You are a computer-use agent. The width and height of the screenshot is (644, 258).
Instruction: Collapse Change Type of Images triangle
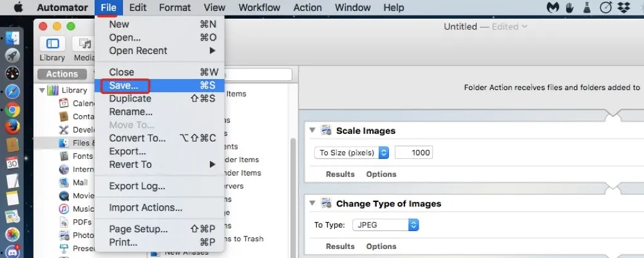point(312,203)
